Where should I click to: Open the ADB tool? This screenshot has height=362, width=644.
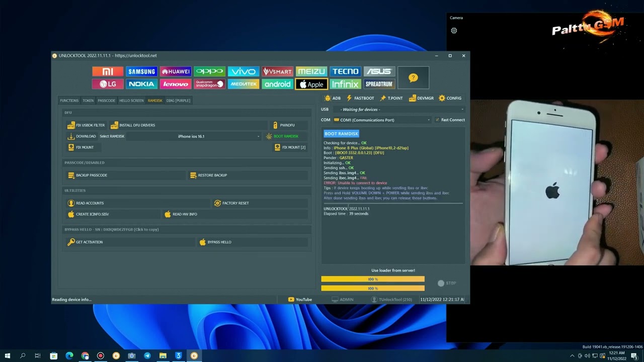333,98
